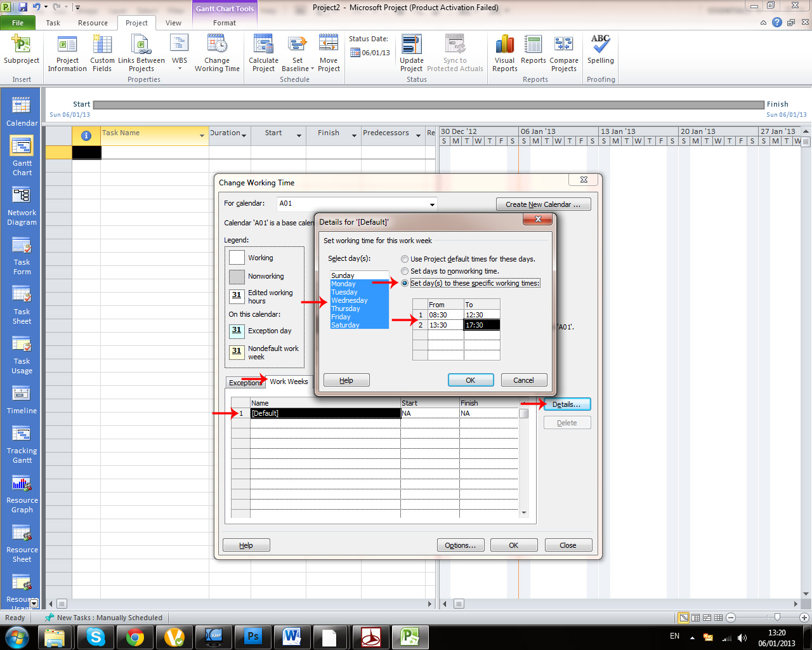The height and width of the screenshot is (650, 812).
Task: Open the Timeline view in sidebar
Action: pyautogui.click(x=22, y=400)
